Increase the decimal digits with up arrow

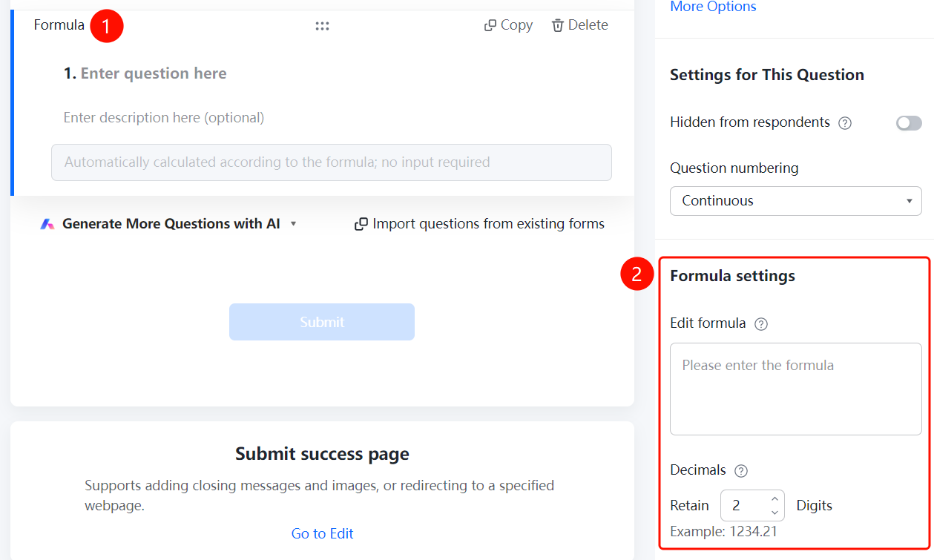tap(775, 498)
